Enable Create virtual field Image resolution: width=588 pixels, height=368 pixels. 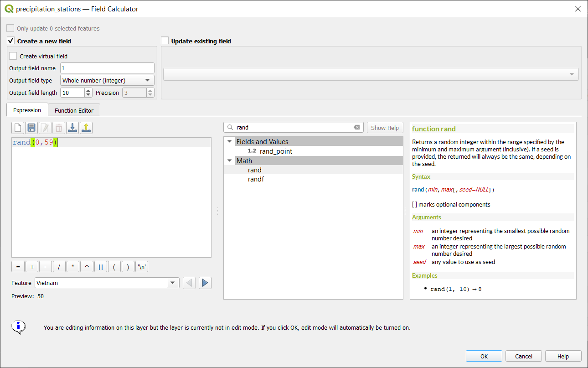[x=13, y=56]
